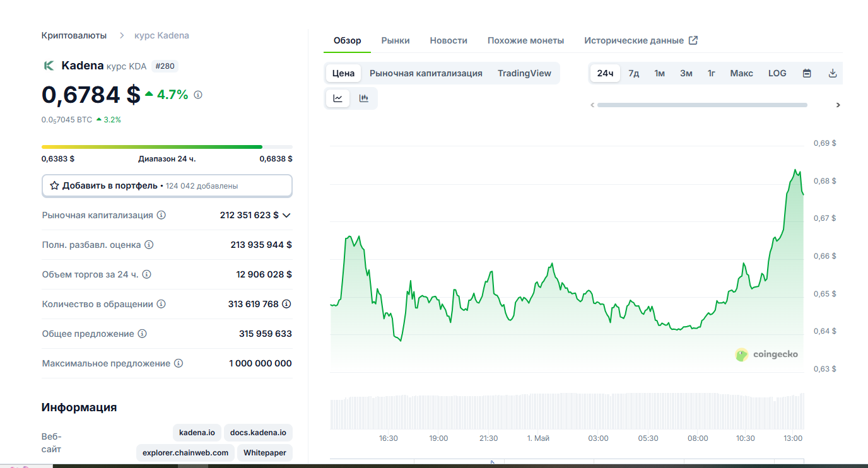Screen dimensions: 868x468
Task: Click the price value 0,6784 $
Action: tap(91, 95)
